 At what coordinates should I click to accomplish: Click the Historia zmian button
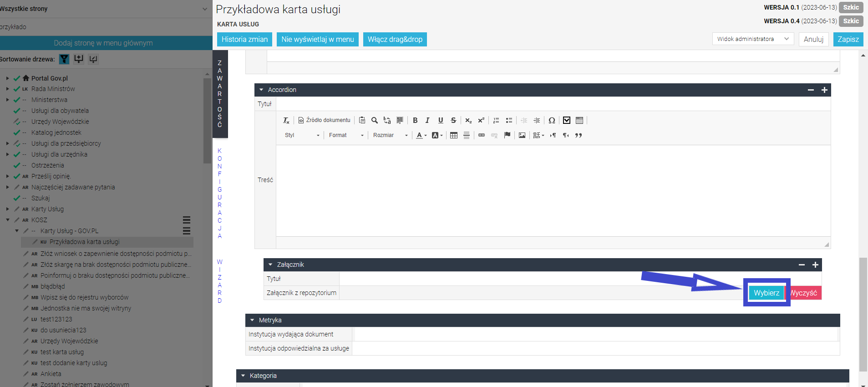pyautogui.click(x=245, y=39)
